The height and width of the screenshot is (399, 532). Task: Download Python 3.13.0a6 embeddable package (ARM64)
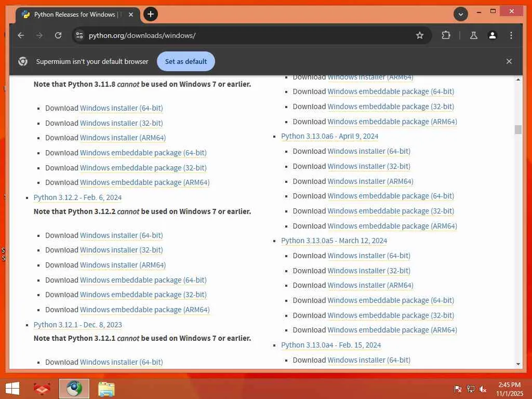tap(392, 226)
